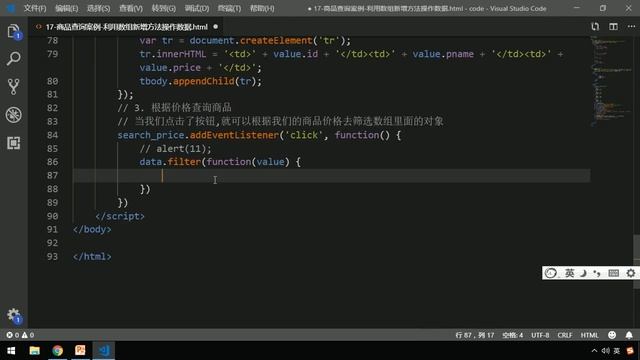Open the Debug view in activity bar
640x360 pixels.
point(13,115)
